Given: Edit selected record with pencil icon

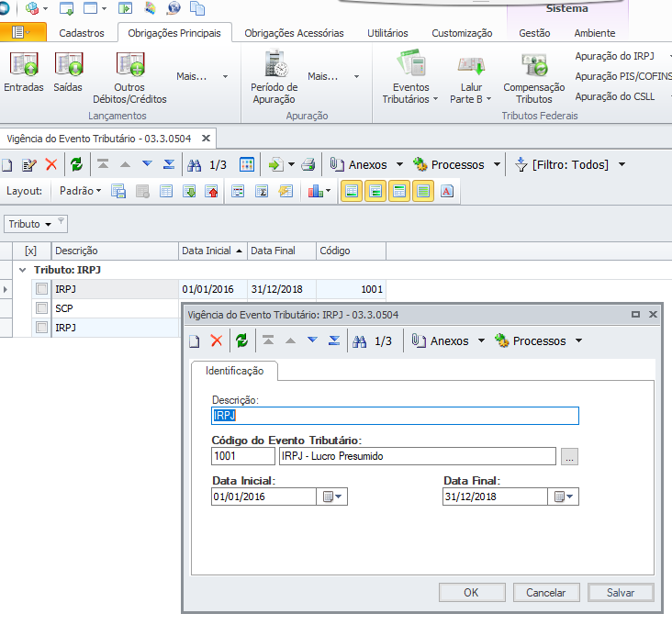Looking at the screenshot, I should [29, 165].
